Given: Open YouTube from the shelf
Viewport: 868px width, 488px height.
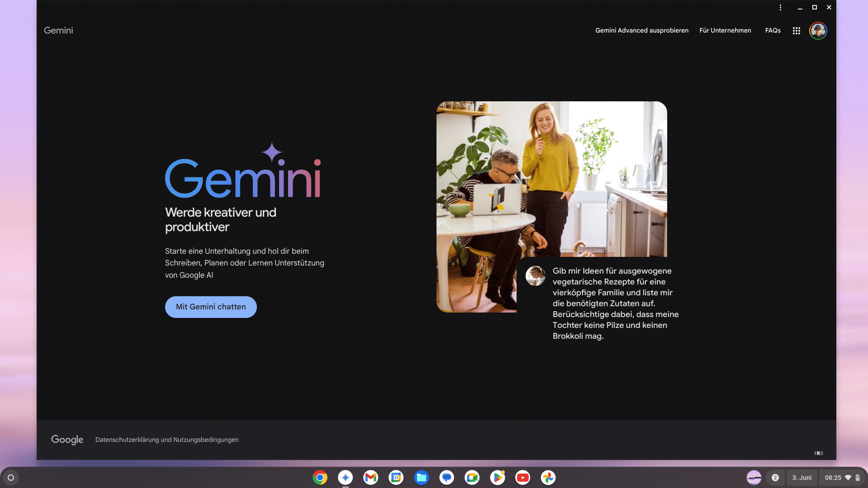Looking at the screenshot, I should (522, 478).
